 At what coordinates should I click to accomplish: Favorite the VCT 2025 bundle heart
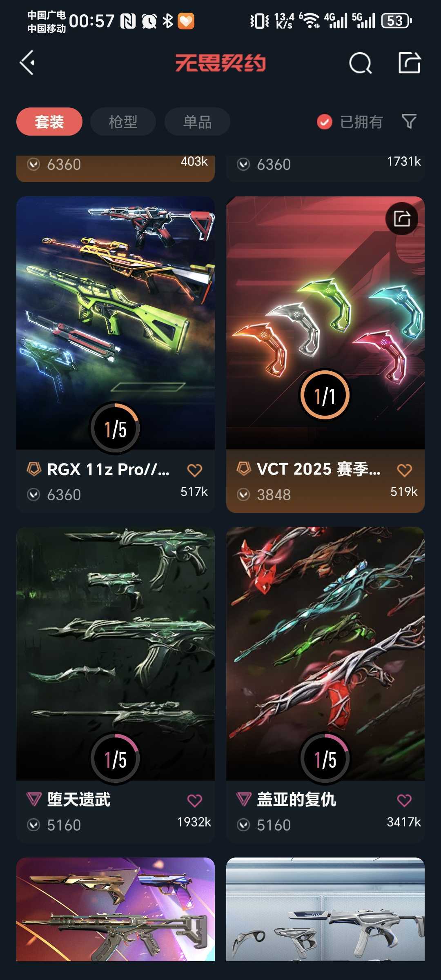(404, 470)
